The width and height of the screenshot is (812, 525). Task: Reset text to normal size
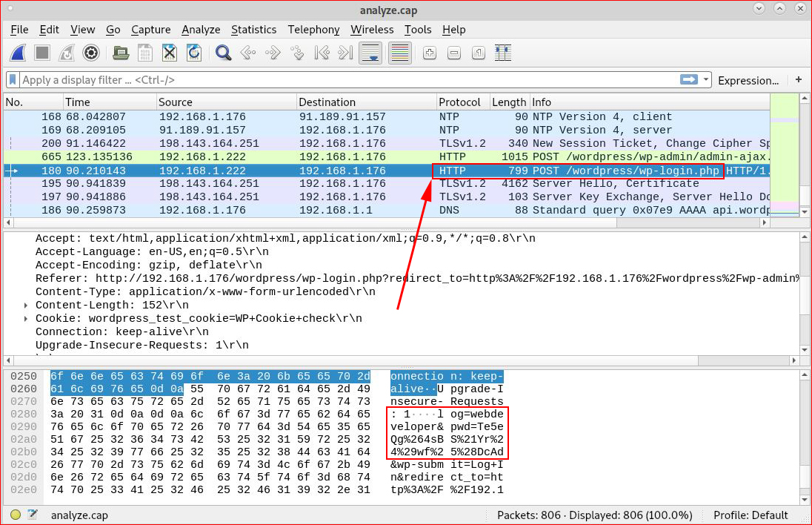tap(479, 53)
